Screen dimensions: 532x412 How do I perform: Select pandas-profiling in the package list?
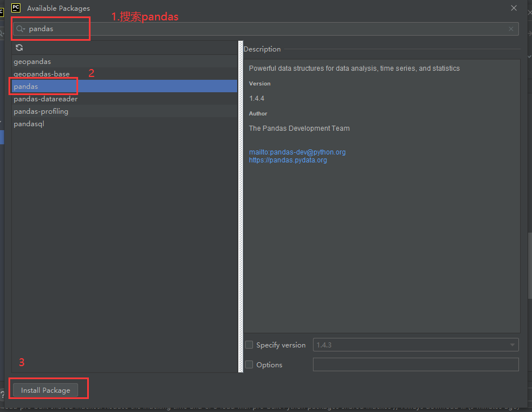(125, 111)
